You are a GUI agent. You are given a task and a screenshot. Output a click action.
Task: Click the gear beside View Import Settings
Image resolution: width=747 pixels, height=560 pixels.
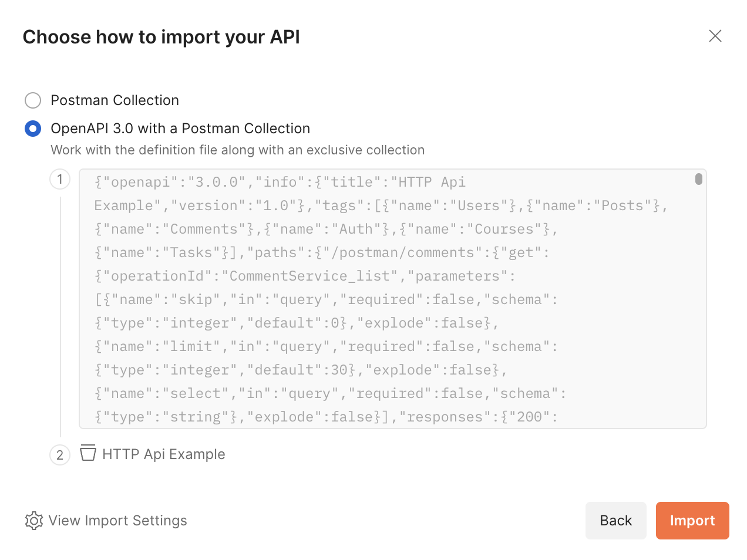pos(33,521)
